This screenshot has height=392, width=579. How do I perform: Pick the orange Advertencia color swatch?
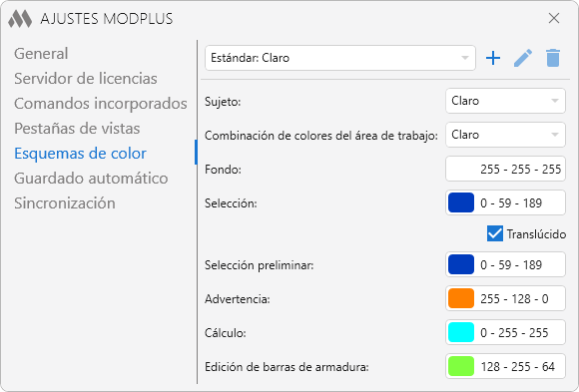click(x=461, y=298)
